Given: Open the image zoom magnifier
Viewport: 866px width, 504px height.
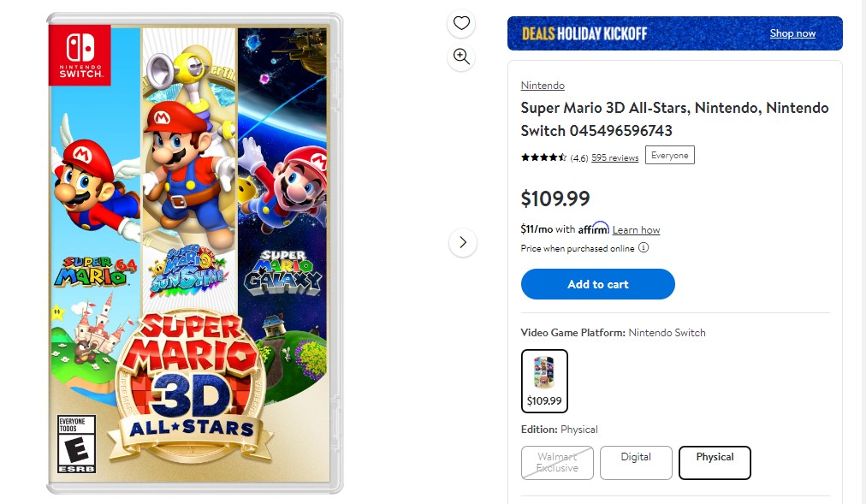Looking at the screenshot, I should coord(461,56).
